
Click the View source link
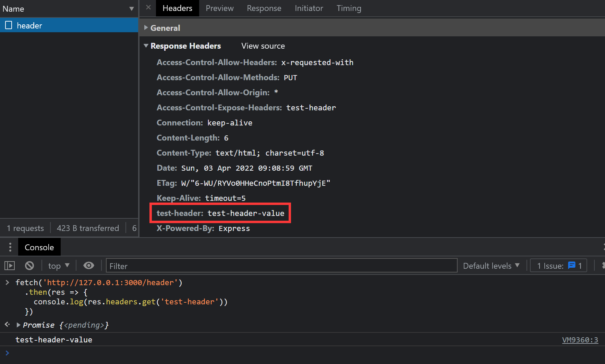tap(263, 46)
